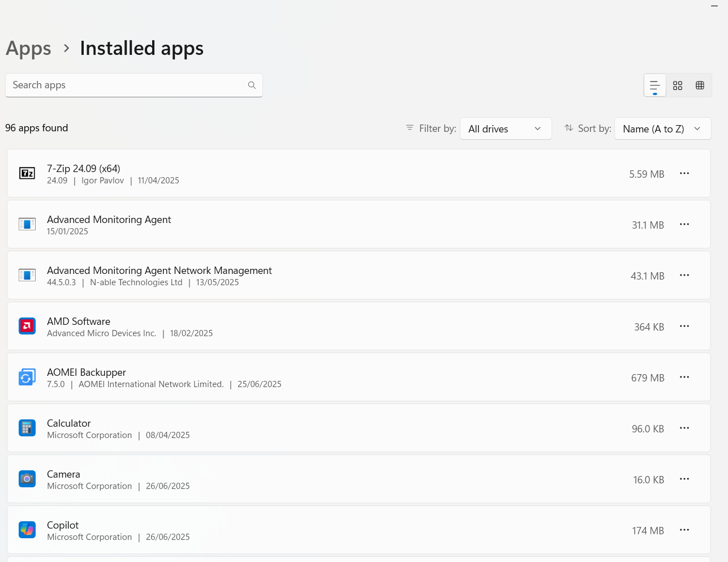Click the Advanced Monitoring Agent icon dated 15/01/2025
Screen dimensions: 728x562
pyautogui.click(x=27, y=224)
